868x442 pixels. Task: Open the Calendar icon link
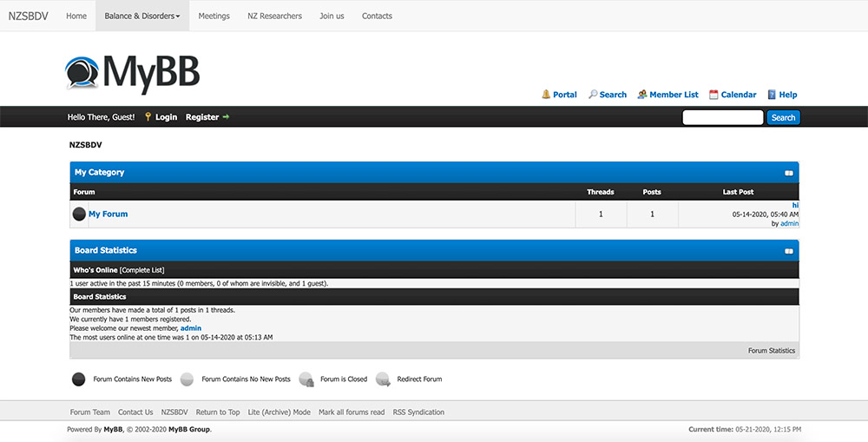pyautogui.click(x=733, y=95)
